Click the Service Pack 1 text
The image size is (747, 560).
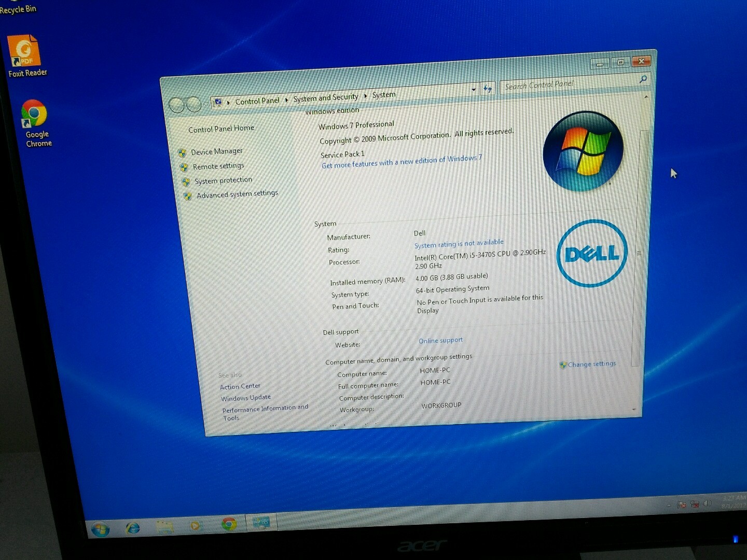(x=342, y=155)
